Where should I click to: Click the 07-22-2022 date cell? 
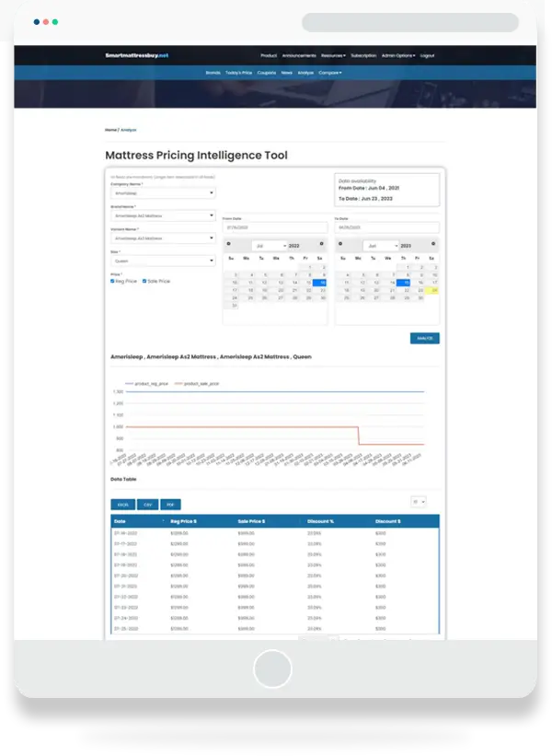[x=126, y=597]
